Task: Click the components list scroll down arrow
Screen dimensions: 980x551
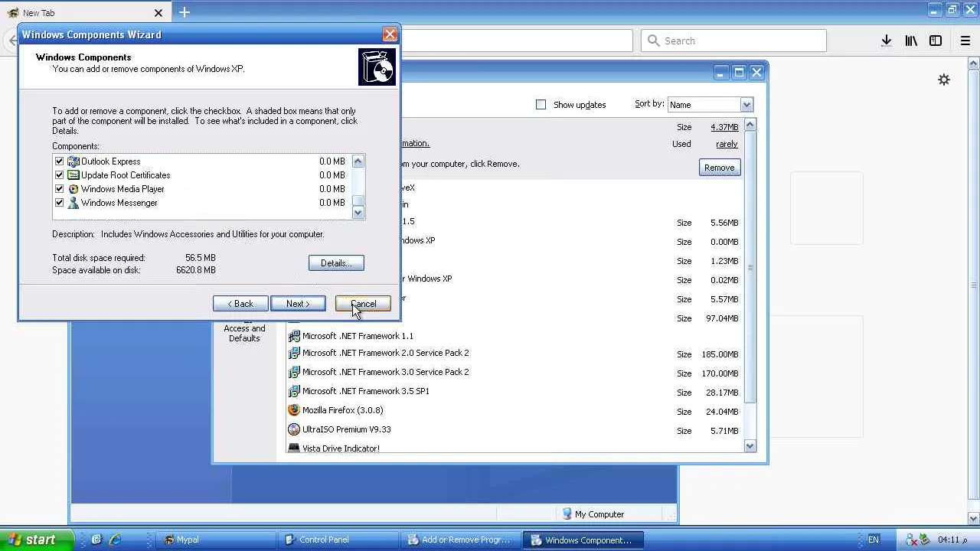Action: pos(358,212)
